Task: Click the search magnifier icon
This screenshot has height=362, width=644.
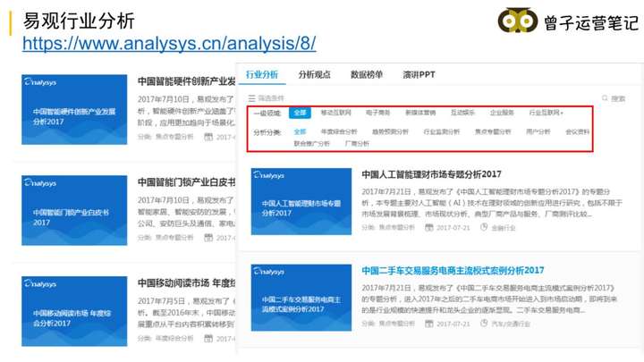Action: coord(605,98)
